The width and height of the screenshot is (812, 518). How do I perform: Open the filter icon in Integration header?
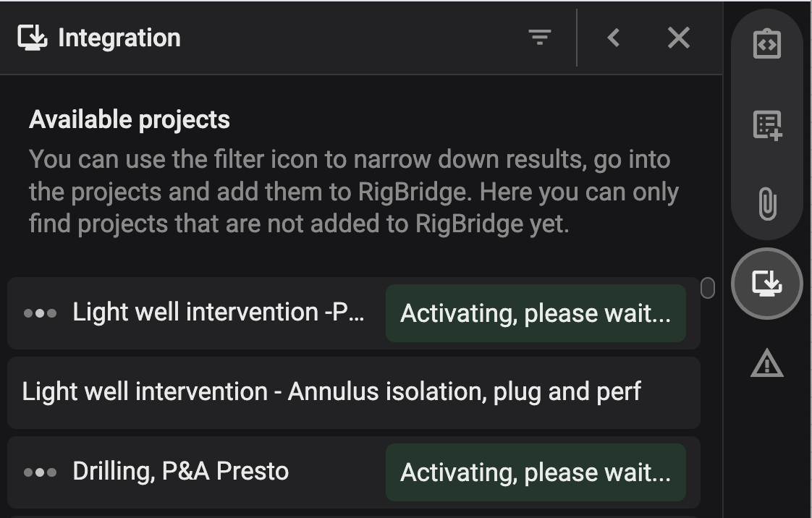(x=539, y=38)
